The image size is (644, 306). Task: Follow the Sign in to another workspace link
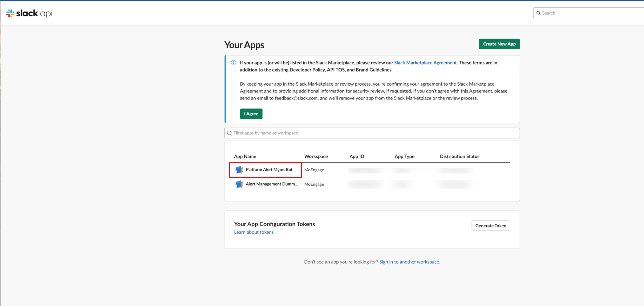click(409, 262)
